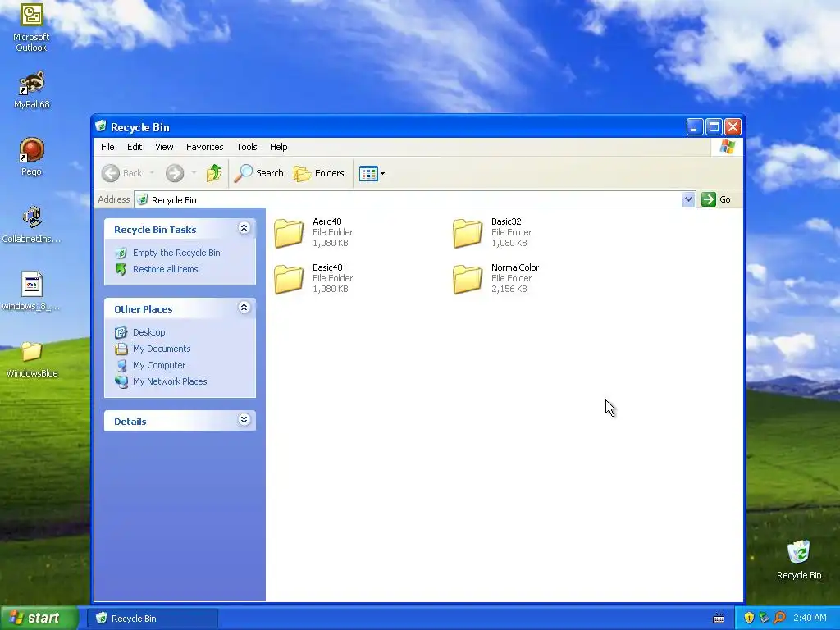Select windows_8_... file on desktop

pyautogui.click(x=31, y=292)
